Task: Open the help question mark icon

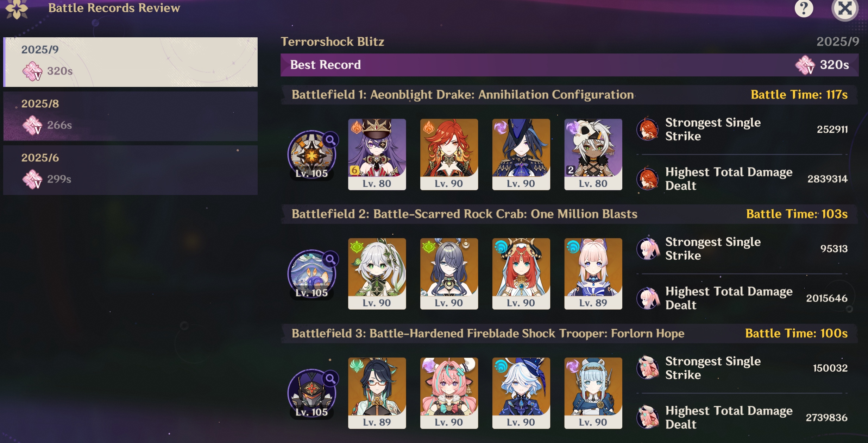Action: point(804,8)
